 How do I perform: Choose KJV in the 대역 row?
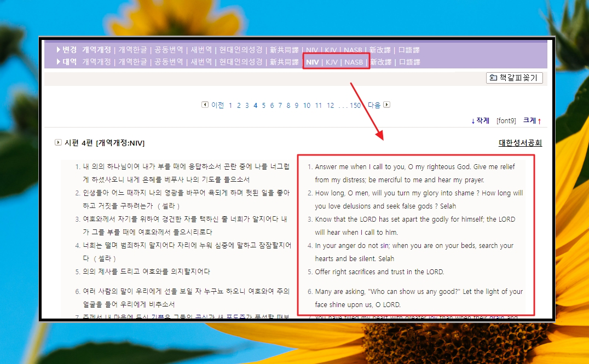(331, 62)
